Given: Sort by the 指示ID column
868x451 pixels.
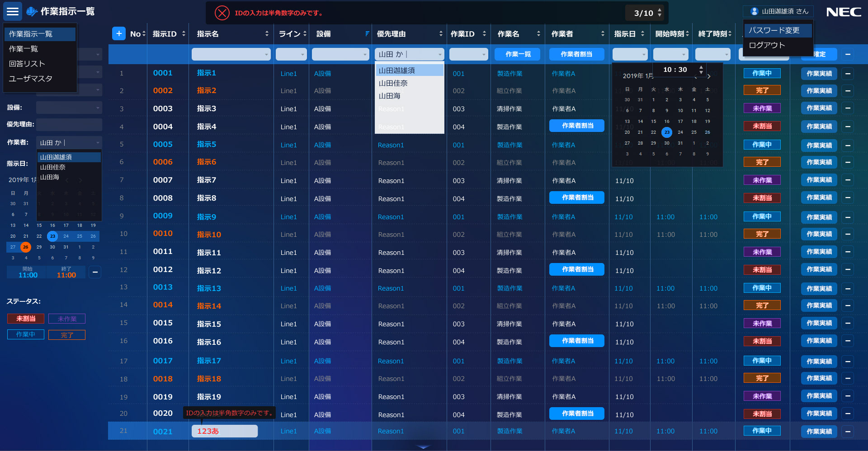Looking at the screenshot, I should (184, 34).
